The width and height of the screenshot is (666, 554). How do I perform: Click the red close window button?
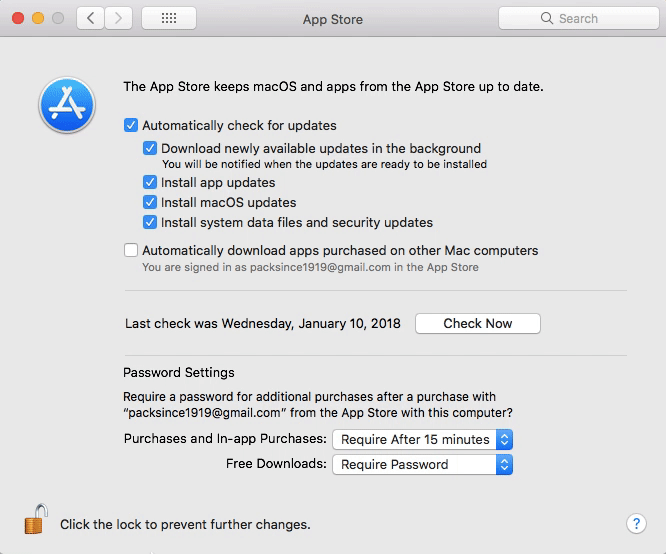point(18,18)
